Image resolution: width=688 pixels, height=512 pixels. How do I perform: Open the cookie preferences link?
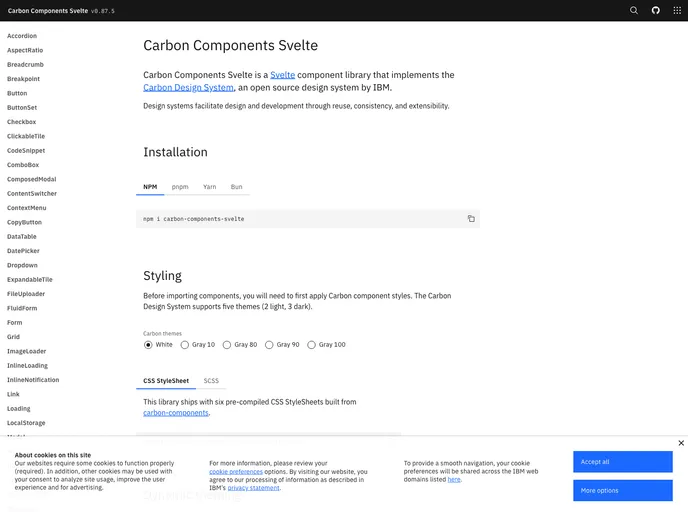[236, 472]
